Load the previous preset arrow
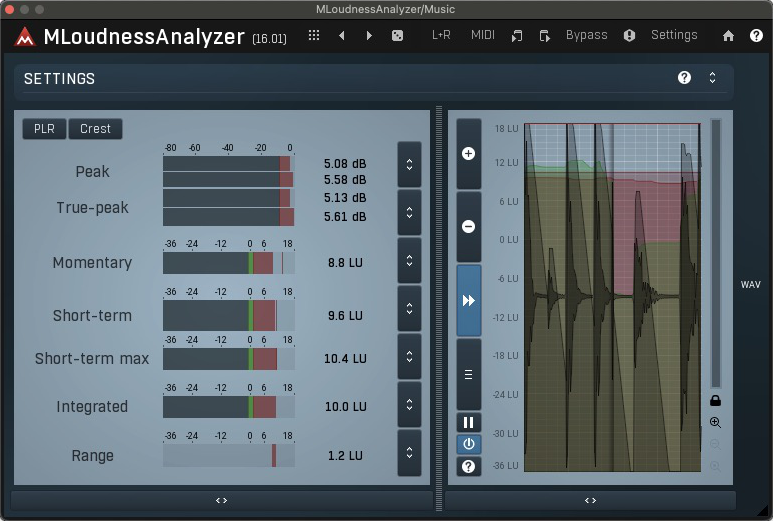This screenshot has width=773, height=521. 342,35
